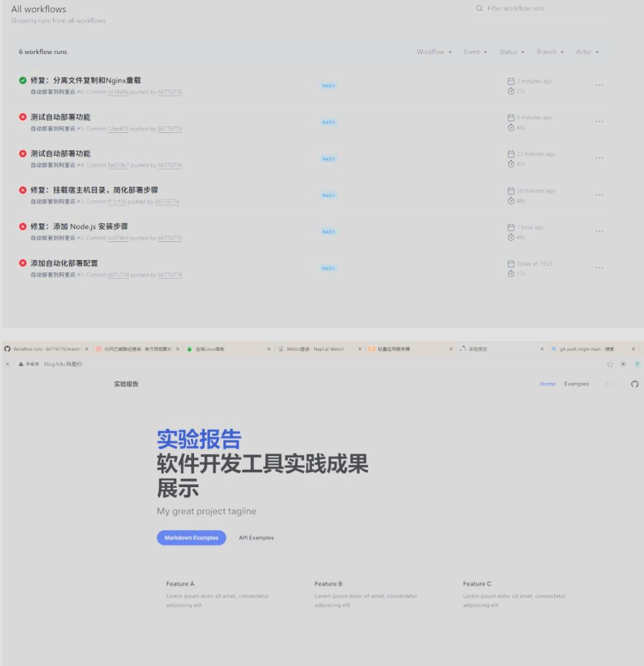Click the Examples nav link on 实验报告 site
The width and height of the screenshot is (644, 666).
[576, 384]
